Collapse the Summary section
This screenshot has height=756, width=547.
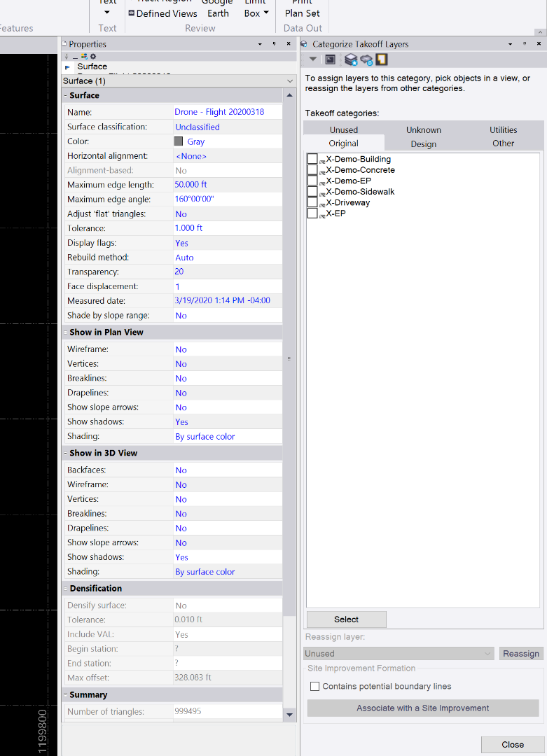(x=66, y=695)
